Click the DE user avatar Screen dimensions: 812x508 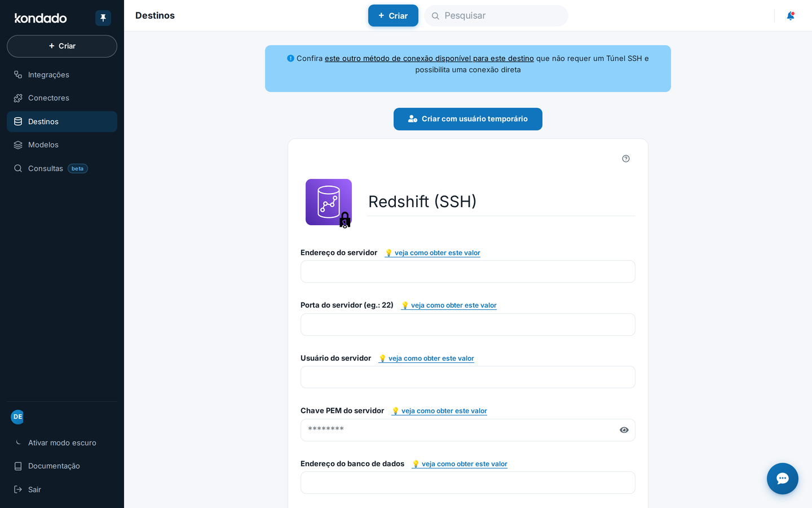point(17,417)
